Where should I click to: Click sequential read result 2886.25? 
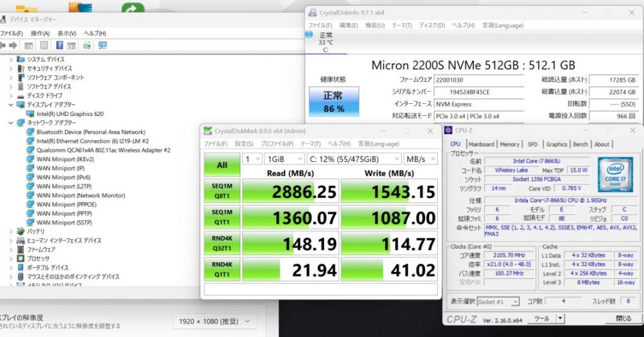click(x=291, y=191)
